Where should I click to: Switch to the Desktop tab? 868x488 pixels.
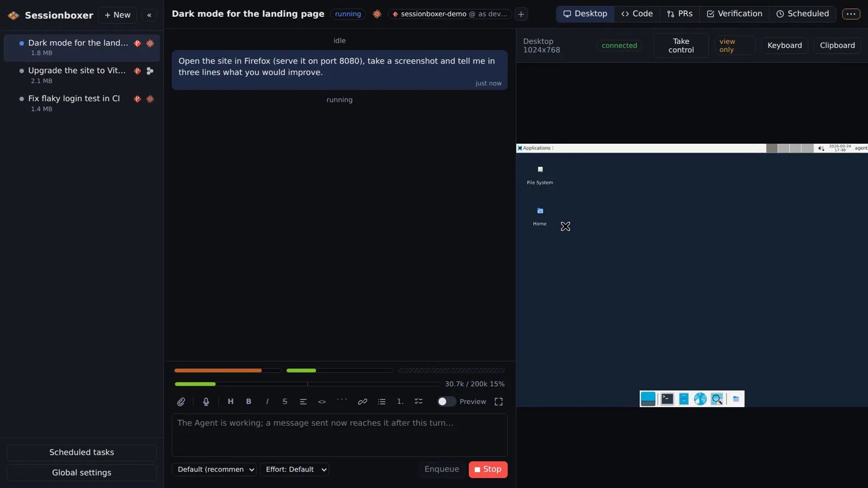[x=585, y=14]
